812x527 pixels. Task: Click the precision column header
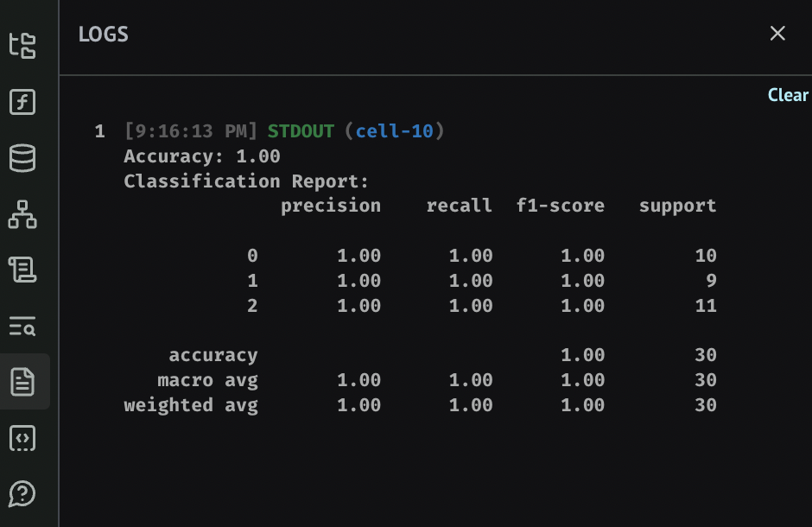point(331,206)
